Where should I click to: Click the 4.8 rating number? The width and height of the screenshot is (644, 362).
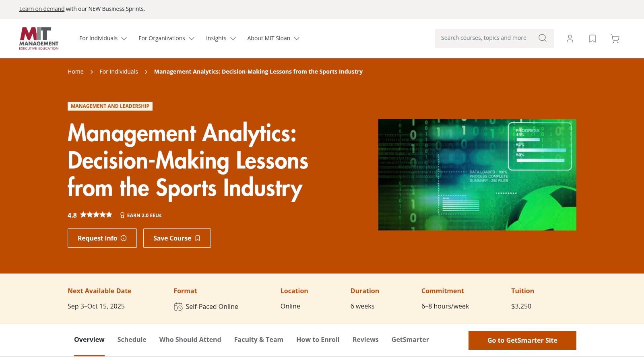pyautogui.click(x=72, y=215)
